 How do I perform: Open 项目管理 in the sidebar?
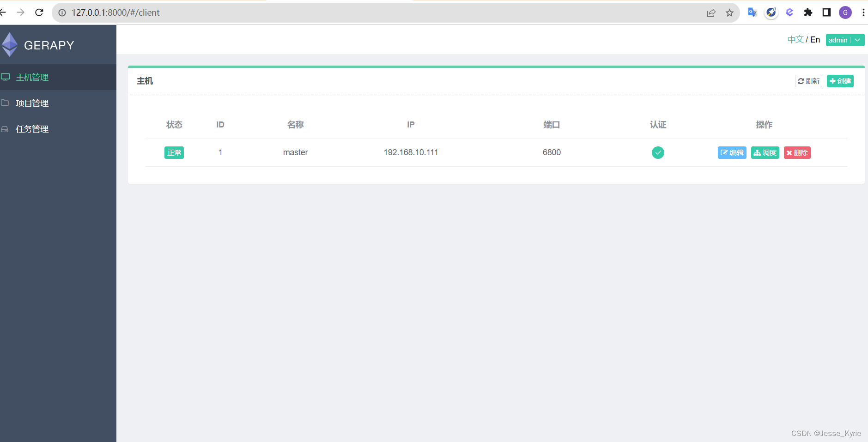[x=58, y=103]
